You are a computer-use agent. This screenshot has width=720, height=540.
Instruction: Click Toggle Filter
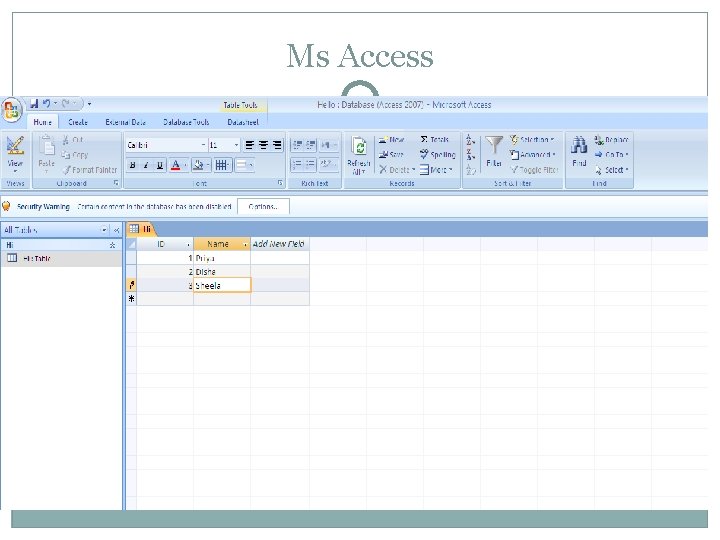(534, 170)
